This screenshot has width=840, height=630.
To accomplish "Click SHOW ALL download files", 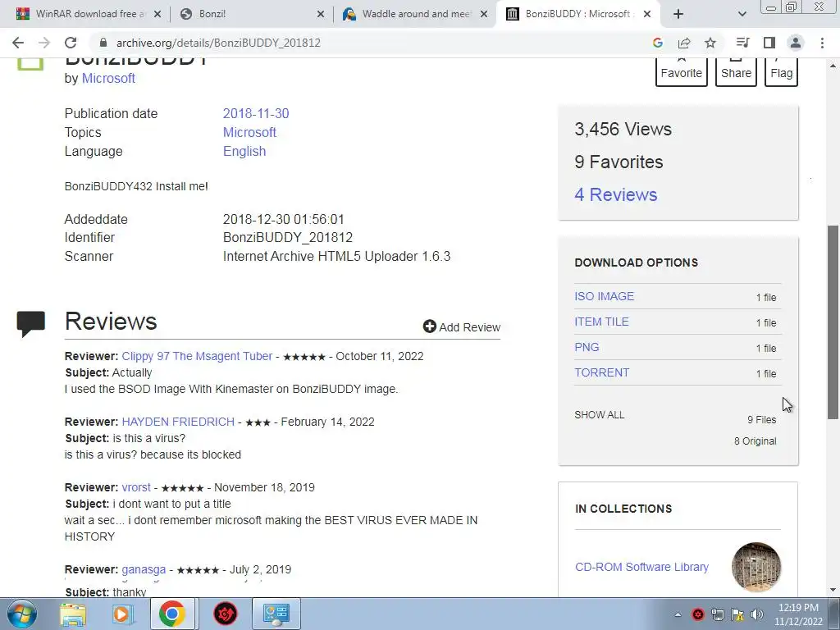I will [600, 415].
